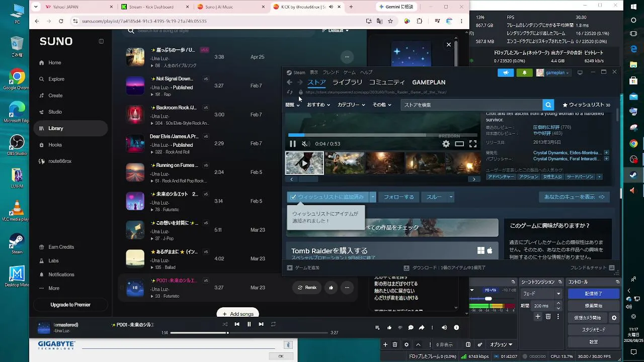
Task: Like the playing song in the Suno player bar
Action: pos(389,328)
